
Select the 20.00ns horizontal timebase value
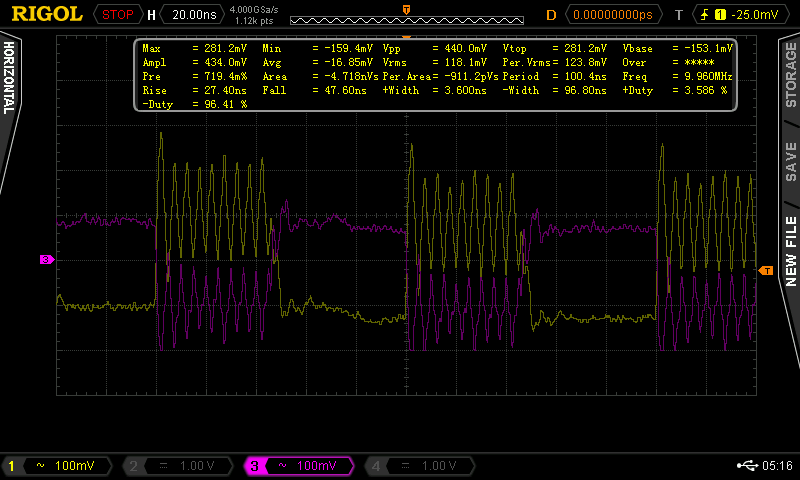point(194,15)
